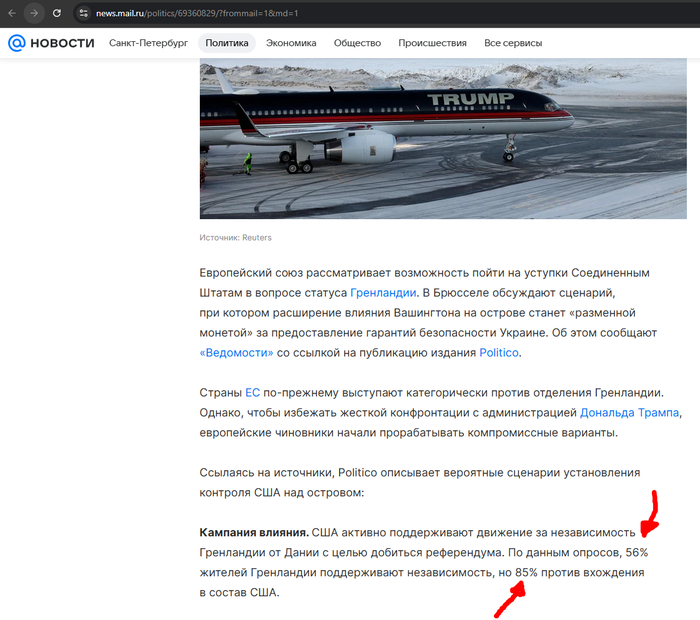Open the Санкт-Петербург region selector
This screenshot has width=700, height=620.
148,43
